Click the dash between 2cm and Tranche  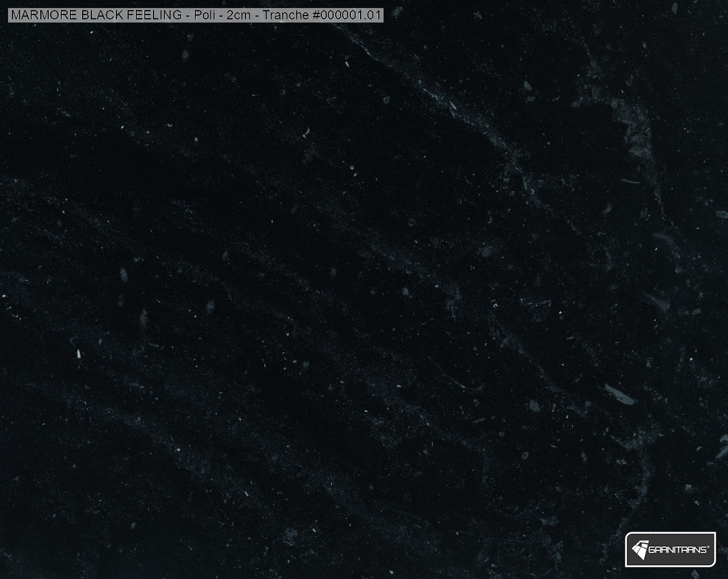tap(257, 16)
